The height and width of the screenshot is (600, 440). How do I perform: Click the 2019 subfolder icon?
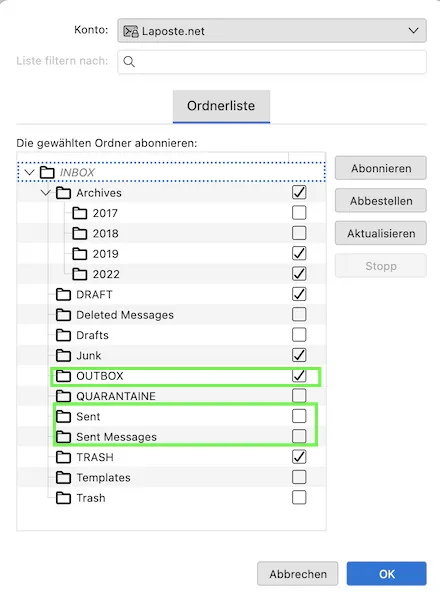tap(80, 253)
